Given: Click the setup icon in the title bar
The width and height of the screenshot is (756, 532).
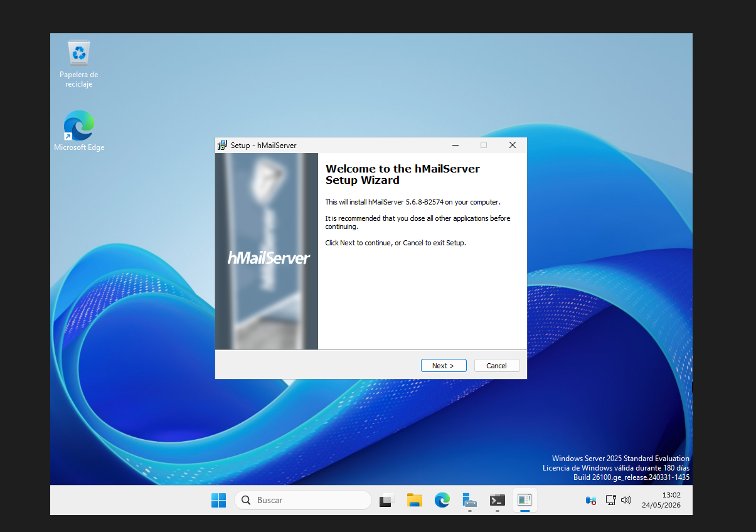Looking at the screenshot, I should click(222, 145).
